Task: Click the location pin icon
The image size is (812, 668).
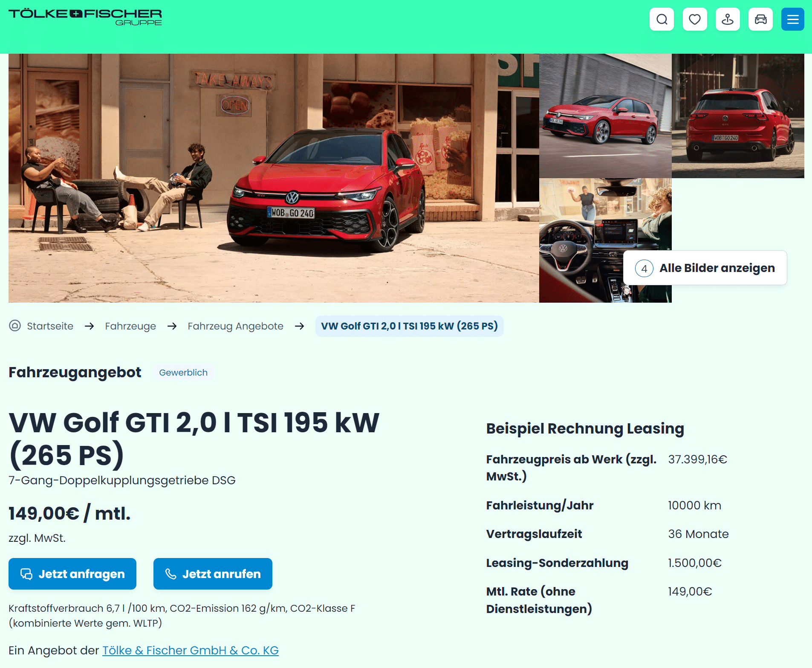Action: pos(728,19)
